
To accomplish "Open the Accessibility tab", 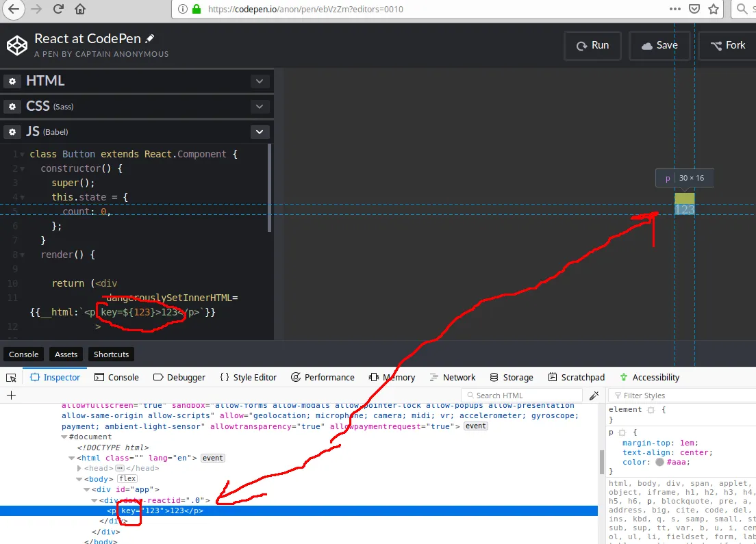I will coord(649,377).
